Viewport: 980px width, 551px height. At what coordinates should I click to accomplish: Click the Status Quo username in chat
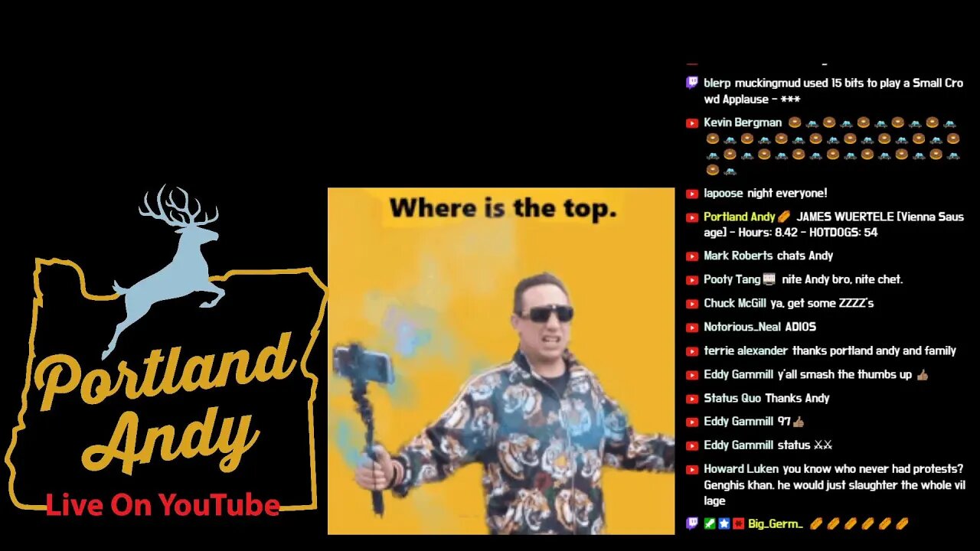click(732, 398)
